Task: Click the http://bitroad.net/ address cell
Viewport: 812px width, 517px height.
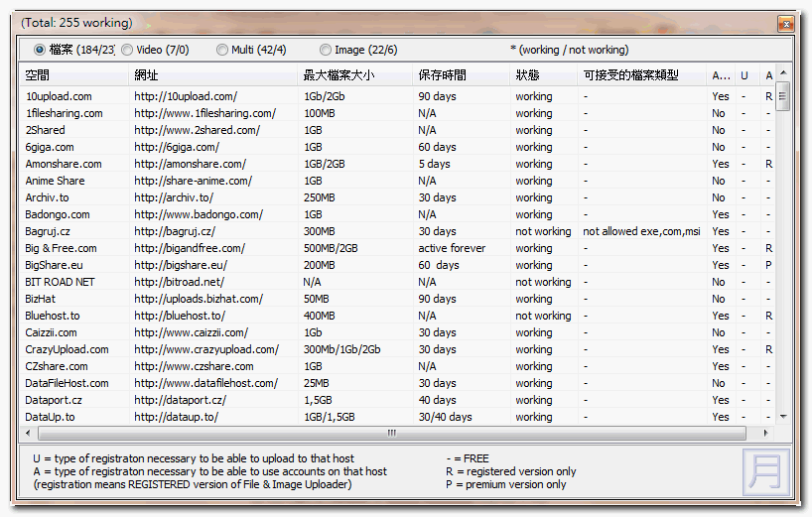Action: (x=179, y=282)
